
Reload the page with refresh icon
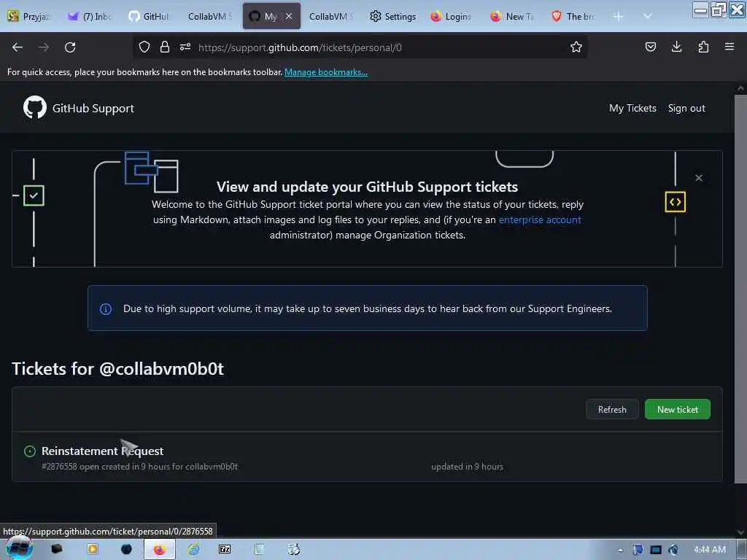point(70,47)
